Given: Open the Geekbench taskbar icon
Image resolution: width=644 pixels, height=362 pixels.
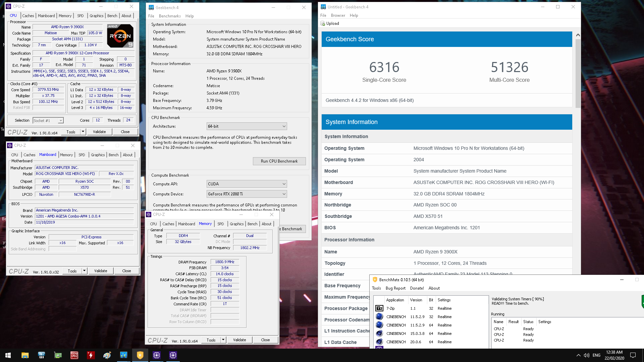Looking at the screenshot, I should coord(123,355).
